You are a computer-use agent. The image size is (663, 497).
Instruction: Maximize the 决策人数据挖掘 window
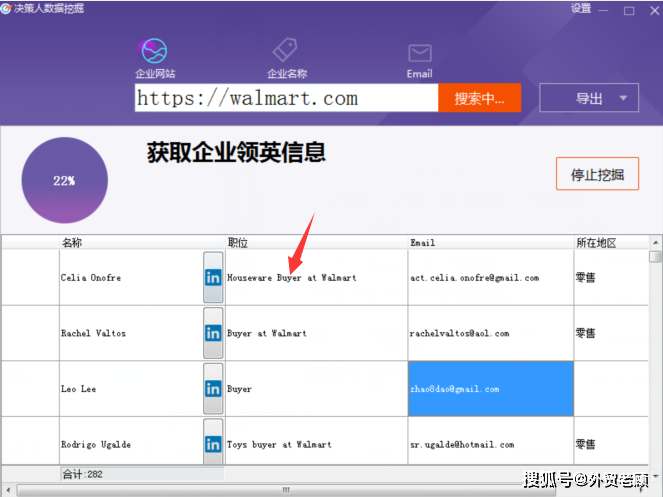629,11
